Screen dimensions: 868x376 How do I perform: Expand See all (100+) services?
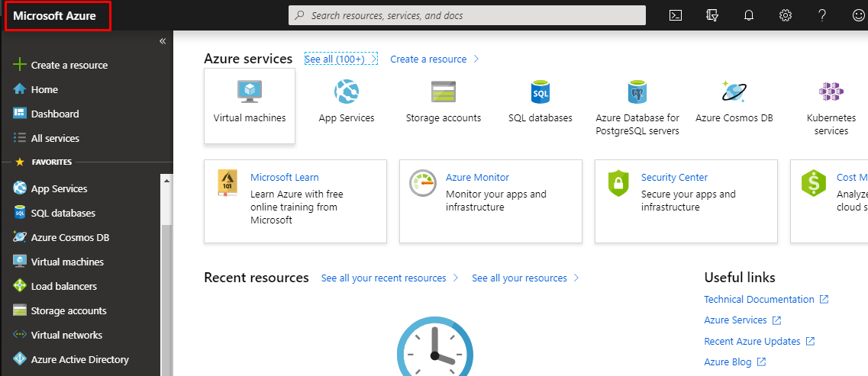340,59
